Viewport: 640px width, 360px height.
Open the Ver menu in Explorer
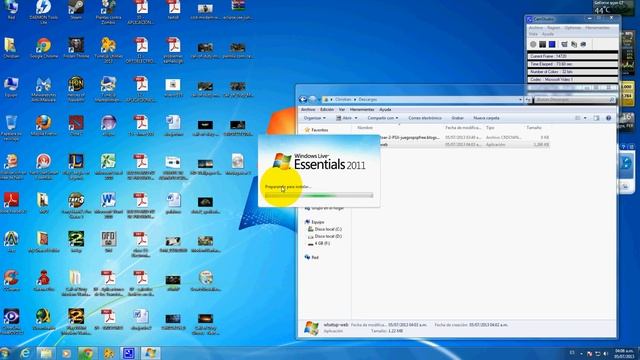[x=342, y=109]
